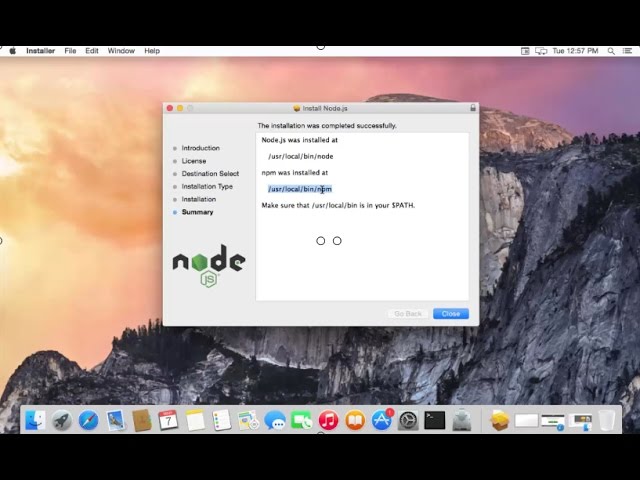640x480 pixels.
Task: Open iBooks icon in the Dock
Action: [355, 420]
